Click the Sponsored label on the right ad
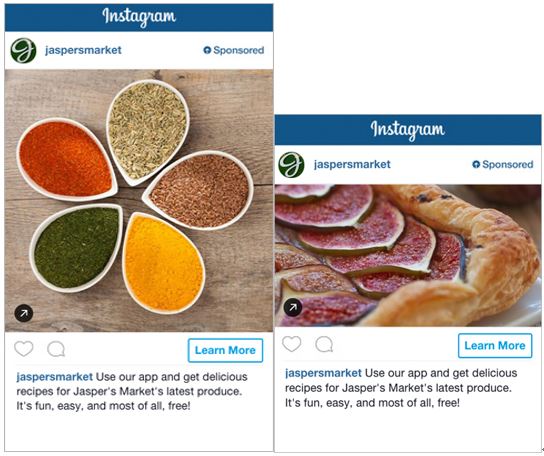The image size is (544, 456). pyautogui.click(x=503, y=164)
